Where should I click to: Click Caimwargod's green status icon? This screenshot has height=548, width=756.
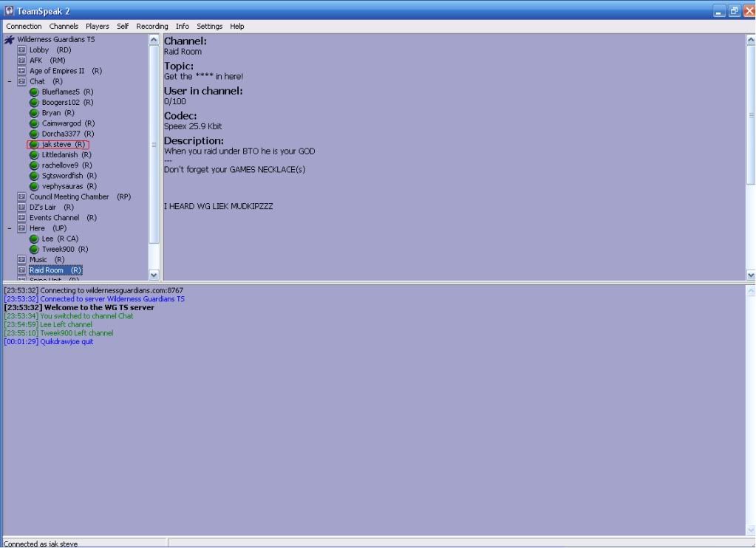click(x=34, y=123)
